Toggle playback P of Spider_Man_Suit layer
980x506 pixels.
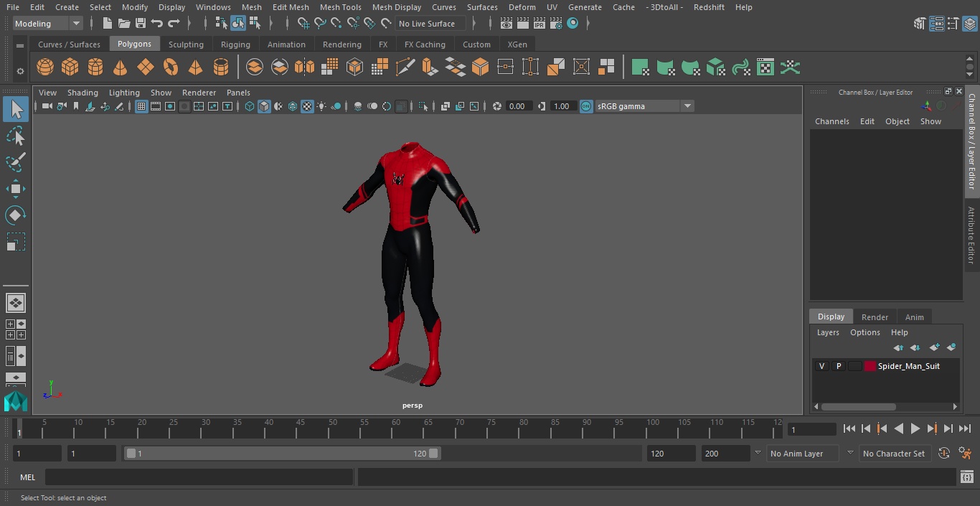click(x=838, y=366)
